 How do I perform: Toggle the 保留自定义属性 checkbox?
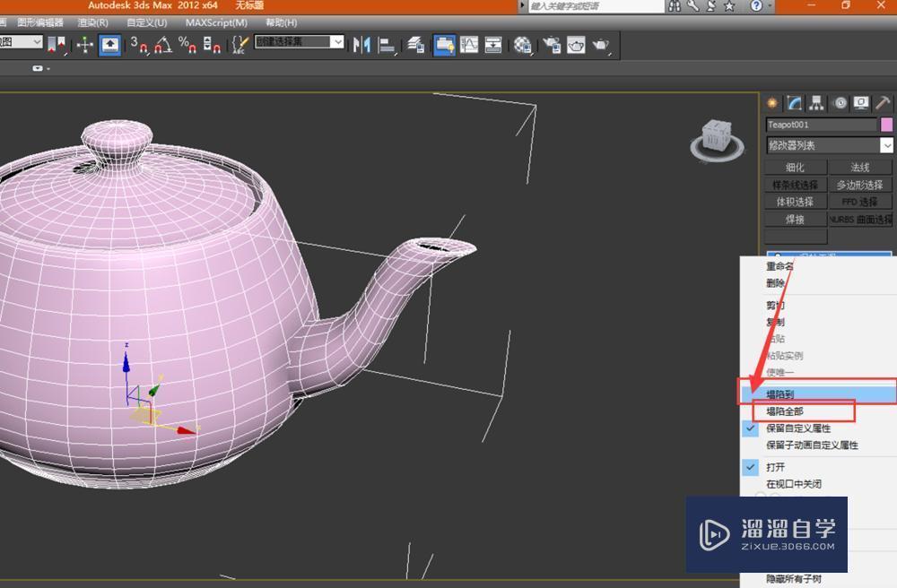(x=751, y=428)
